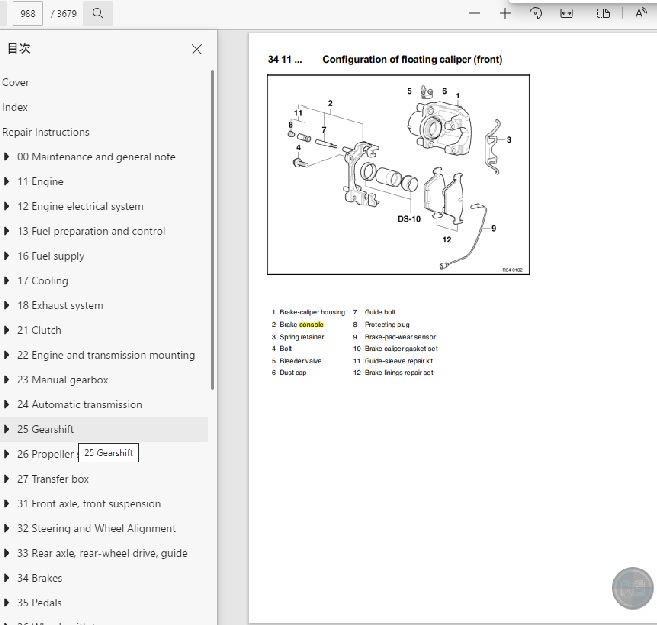Expand the 22 Engine and transmission mounting arrow

(x=6, y=355)
